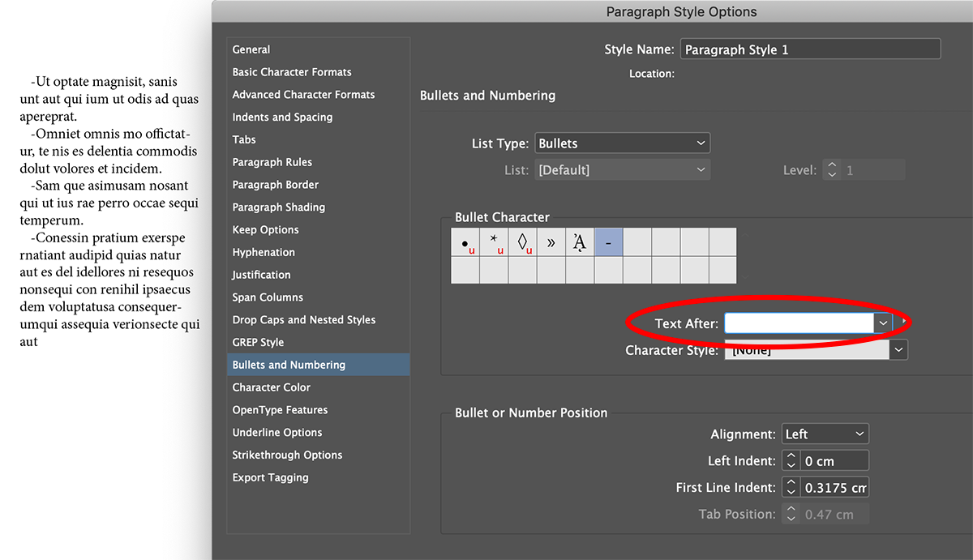Select Indents and Spacing in sidebar
Image resolution: width=973 pixels, height=560 pixels.
pyautogui.click(x=282, y=117)
